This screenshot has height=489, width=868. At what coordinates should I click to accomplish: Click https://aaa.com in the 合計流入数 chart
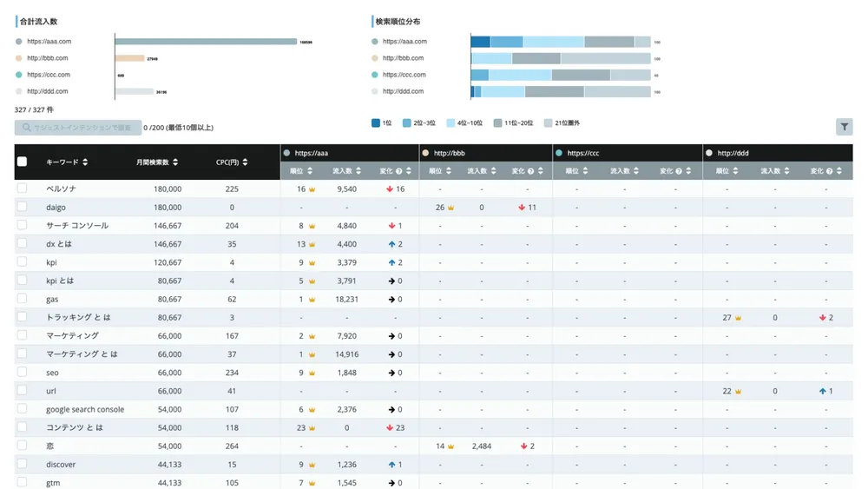(x=49, y=41)
